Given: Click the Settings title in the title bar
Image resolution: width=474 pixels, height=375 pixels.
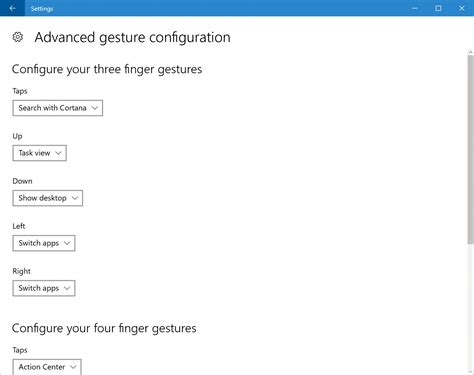Looking at the screenshot, I should tap(42, 9).
